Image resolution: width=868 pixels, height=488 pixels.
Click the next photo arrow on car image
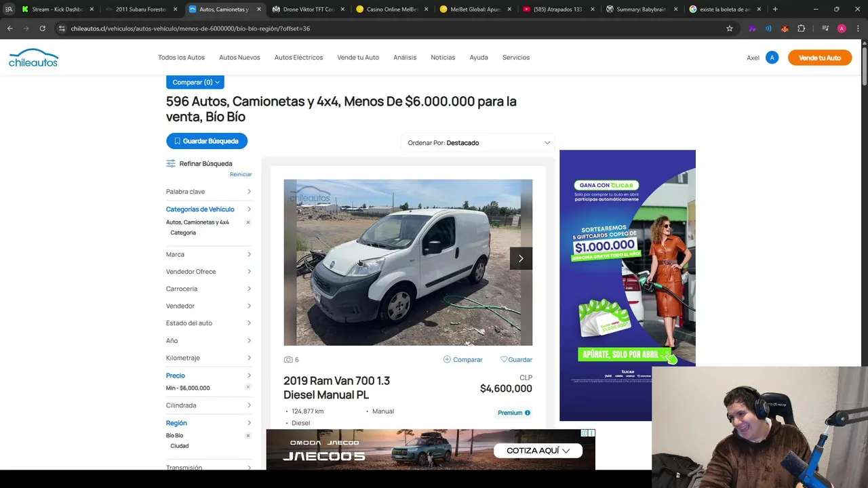521,258
